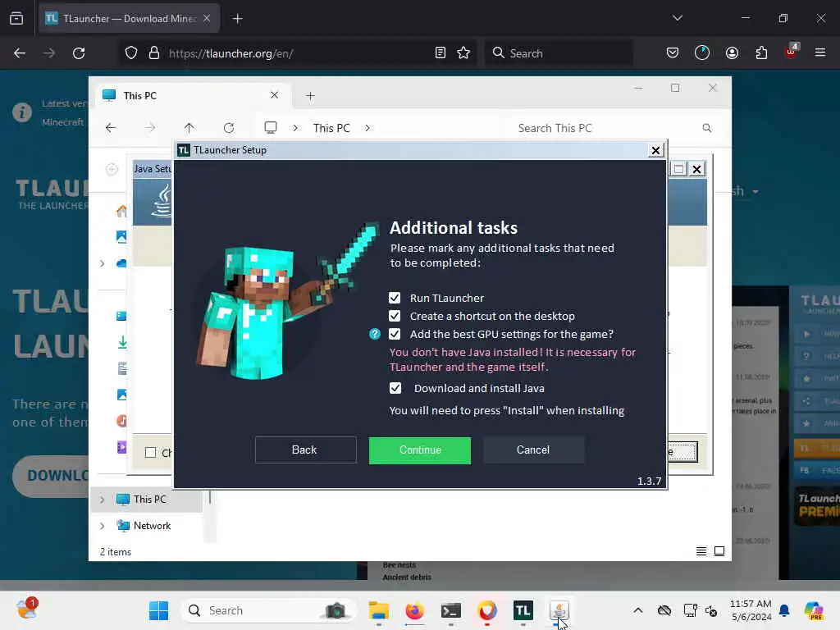Viewport: 840px width, 630px height.
Task: Select This PC in the navigation pane
Action: tap(150, 500)
